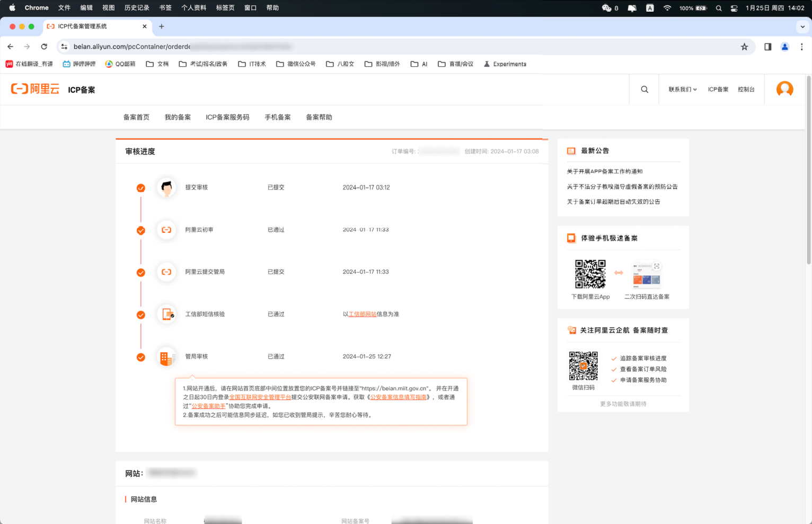Open the site search magnifier icon
Image resolution: width=812 pixels, height=524 pixels.
coord(644,90)
